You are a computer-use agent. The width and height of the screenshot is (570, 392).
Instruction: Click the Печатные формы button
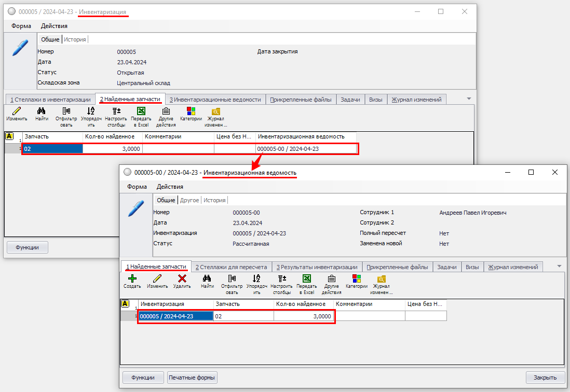pos(192,377)
